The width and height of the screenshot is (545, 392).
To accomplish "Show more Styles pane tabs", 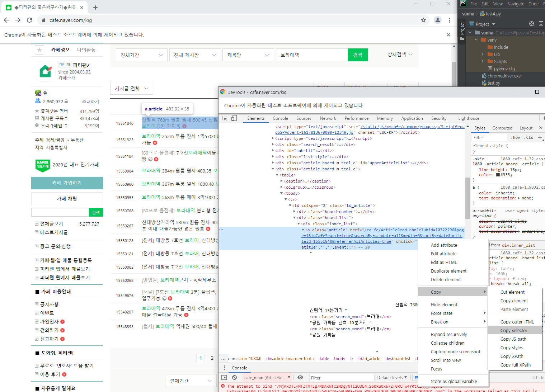I will click(x=541, y=128).
